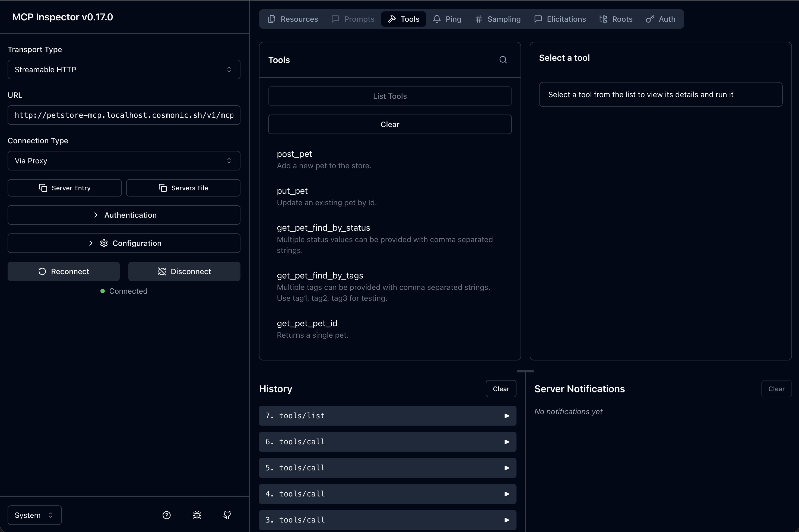
Task: Switch to the Resources tab
Action: point(293,19)
